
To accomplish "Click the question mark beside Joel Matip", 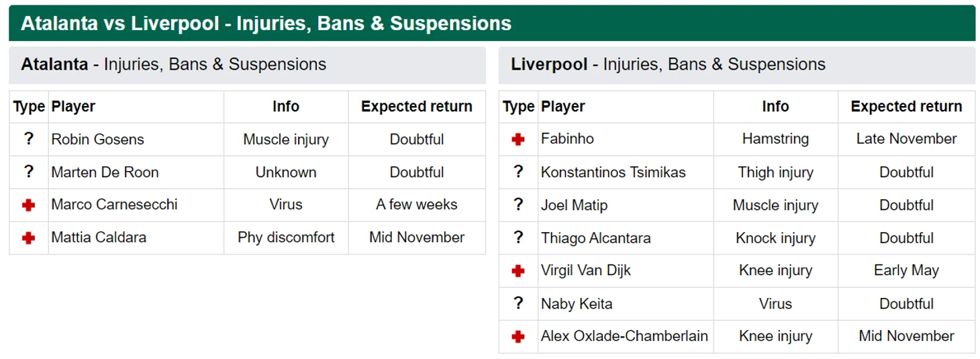I will (518, 205).
